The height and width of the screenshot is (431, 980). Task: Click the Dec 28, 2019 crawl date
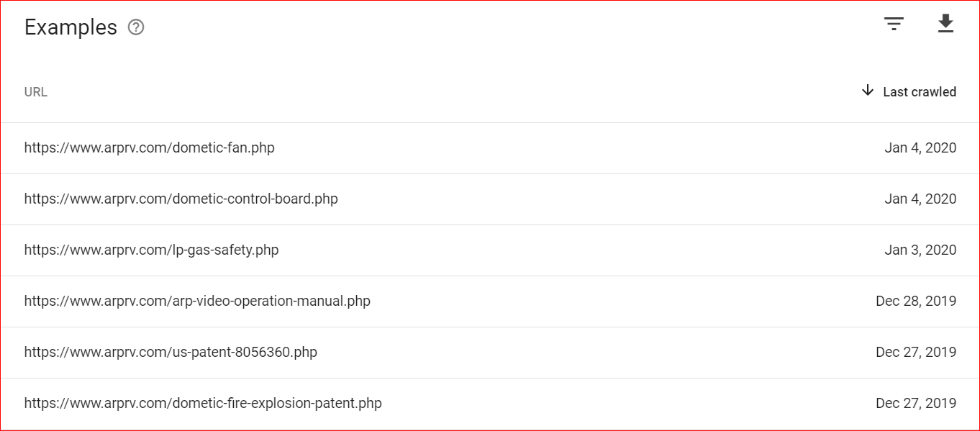coord(916,301)
